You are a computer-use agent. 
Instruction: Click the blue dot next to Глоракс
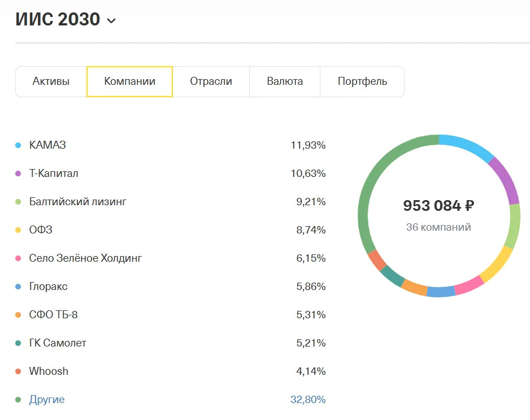tap(18, 287)
